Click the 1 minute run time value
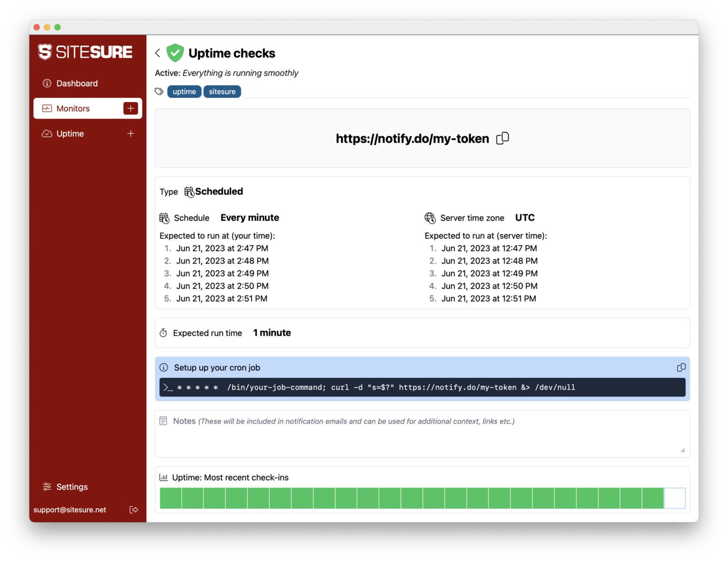Screen dimensions: 728x561 coord(272,333)
